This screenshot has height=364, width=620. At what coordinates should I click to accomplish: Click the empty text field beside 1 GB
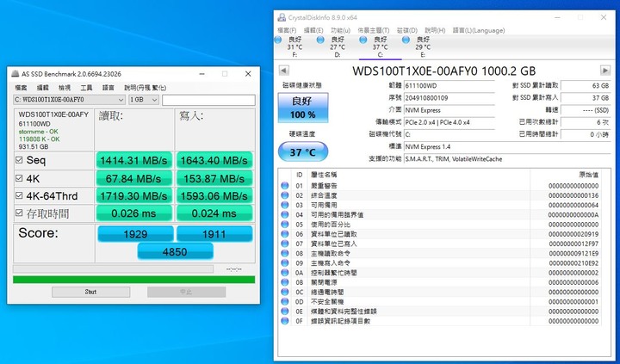point(208,100)
